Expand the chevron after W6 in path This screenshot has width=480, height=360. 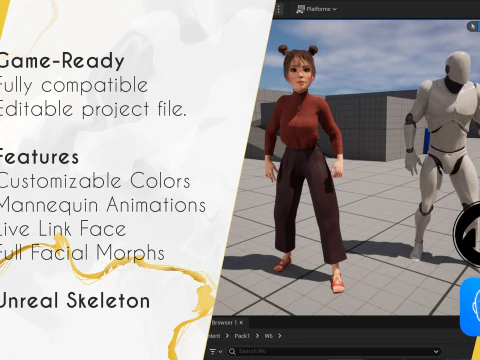point(280,336)
